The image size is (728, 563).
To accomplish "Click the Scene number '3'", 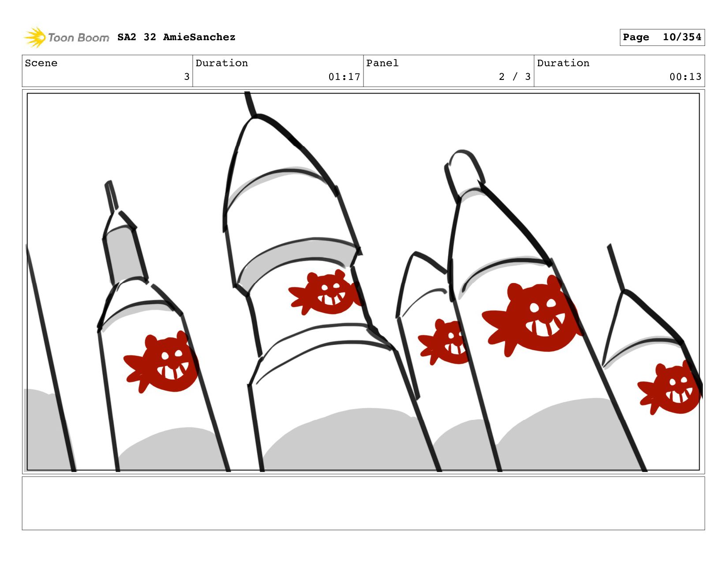I will point(187,77).
